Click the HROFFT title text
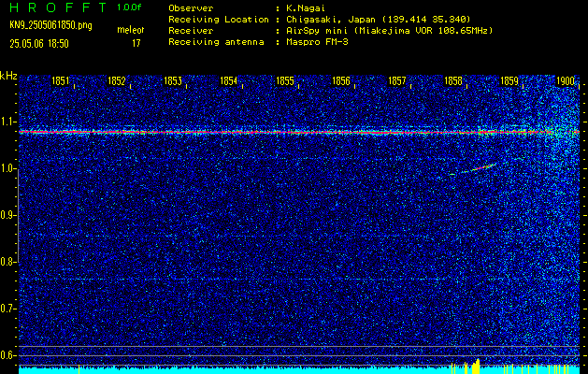 (58, 7)
